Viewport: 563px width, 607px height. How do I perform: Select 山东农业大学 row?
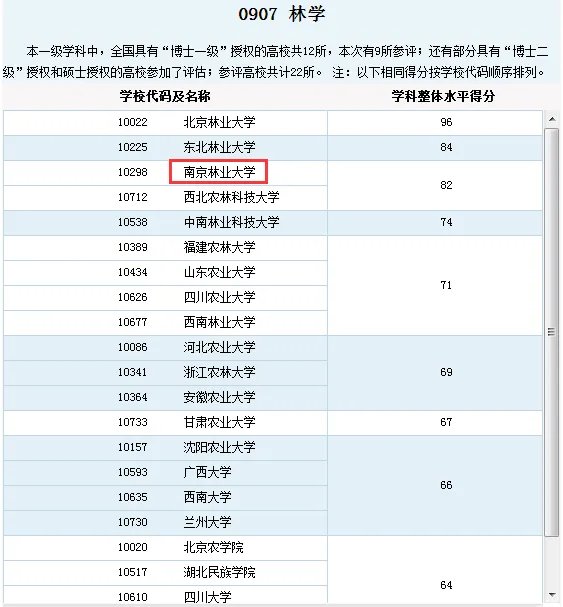pos(165,272)
